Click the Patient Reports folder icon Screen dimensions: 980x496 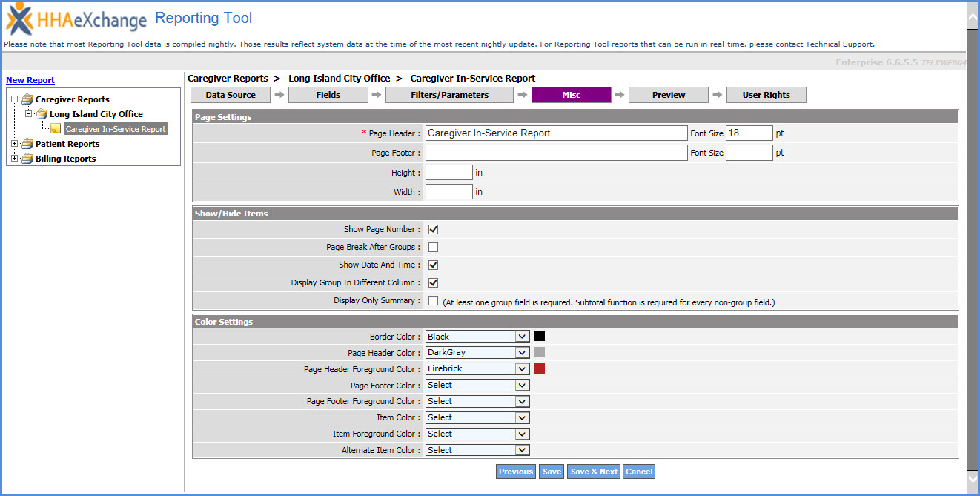pos(27,144)
